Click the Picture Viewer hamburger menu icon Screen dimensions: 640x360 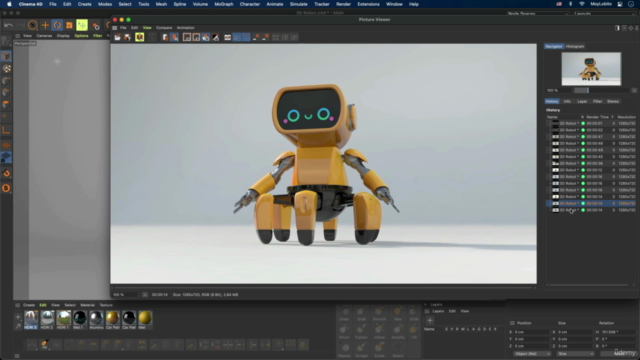115,28
